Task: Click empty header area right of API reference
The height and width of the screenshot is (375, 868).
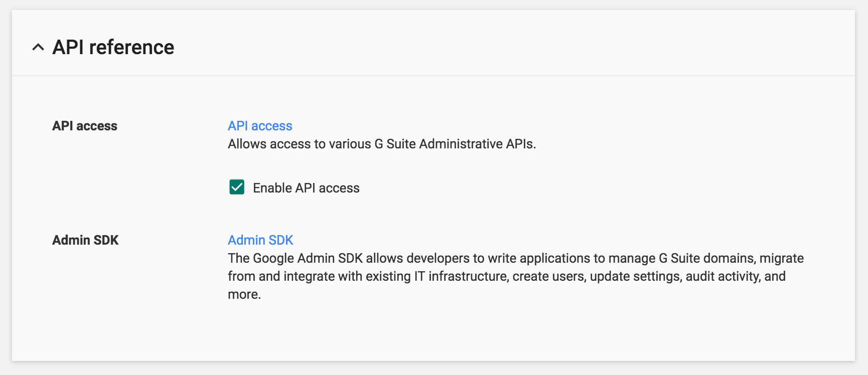Action: point(502,47)
